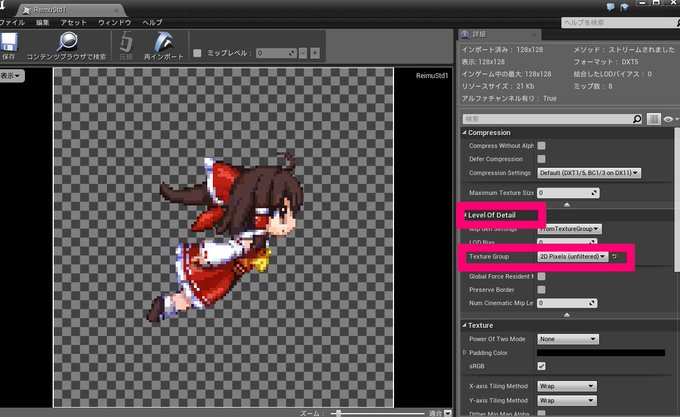Collapse the Level Of Detail section
The image size is (680, 417).
pyautogui.click(x=465, y=215)
